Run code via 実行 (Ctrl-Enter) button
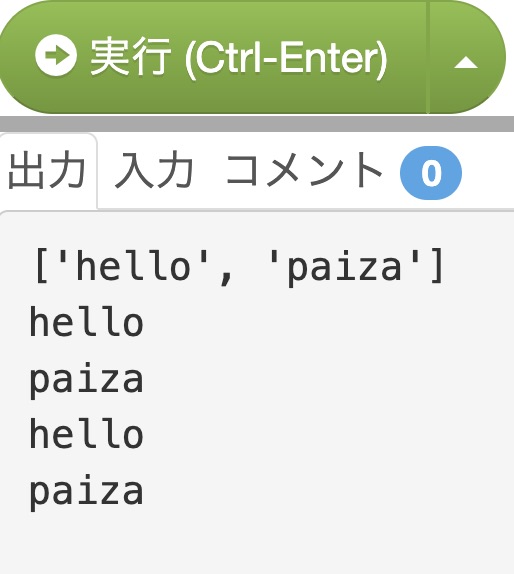Image resolution: width=514 pixels, height=574 pixels. pyautogui.click(x=212, y=57)
